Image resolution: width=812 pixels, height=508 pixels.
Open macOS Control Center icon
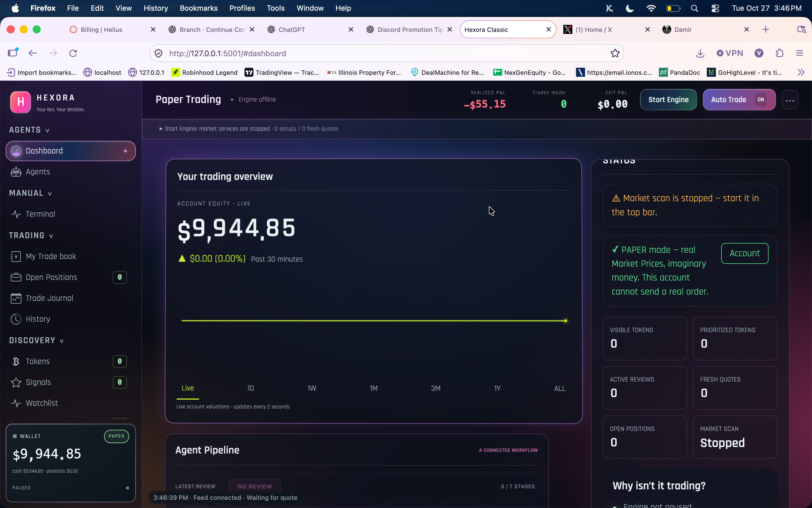coord(715,8)
